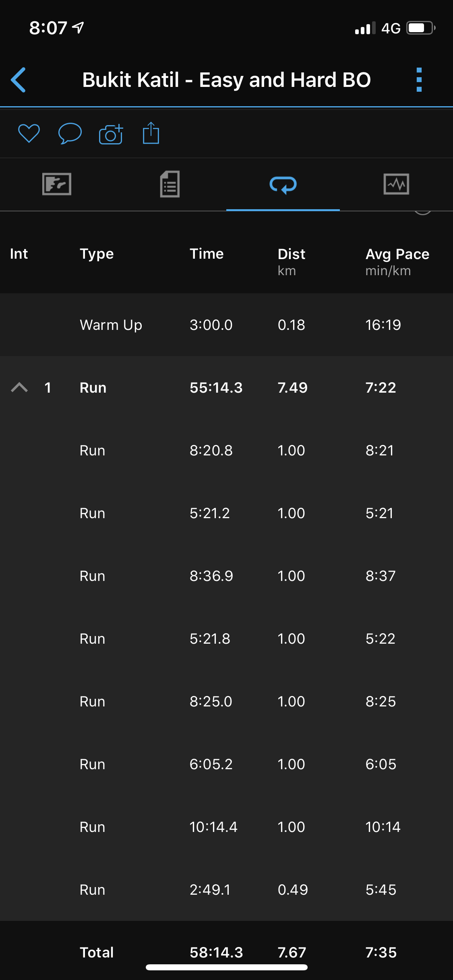Open the charts tab

point(396,184)
